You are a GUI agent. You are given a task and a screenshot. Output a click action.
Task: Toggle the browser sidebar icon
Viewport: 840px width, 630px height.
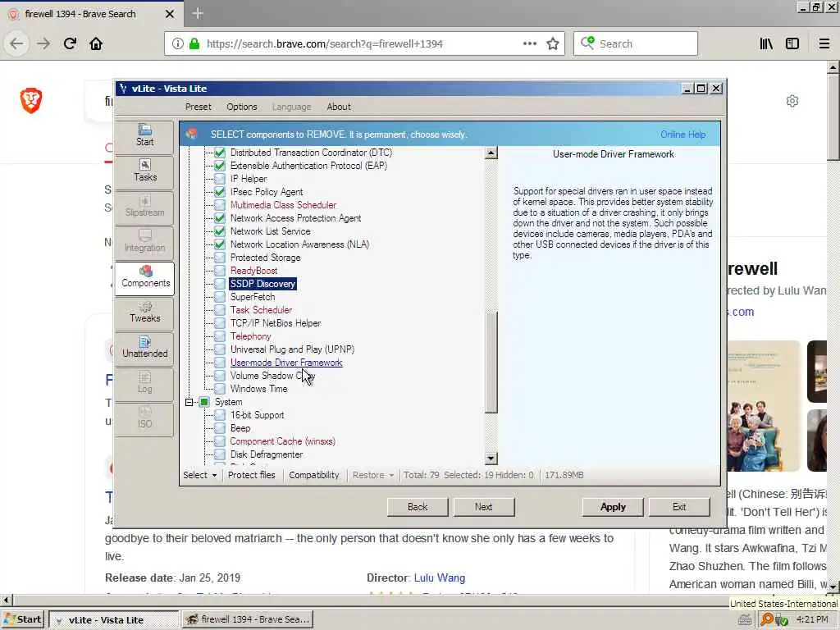[792, 44]
